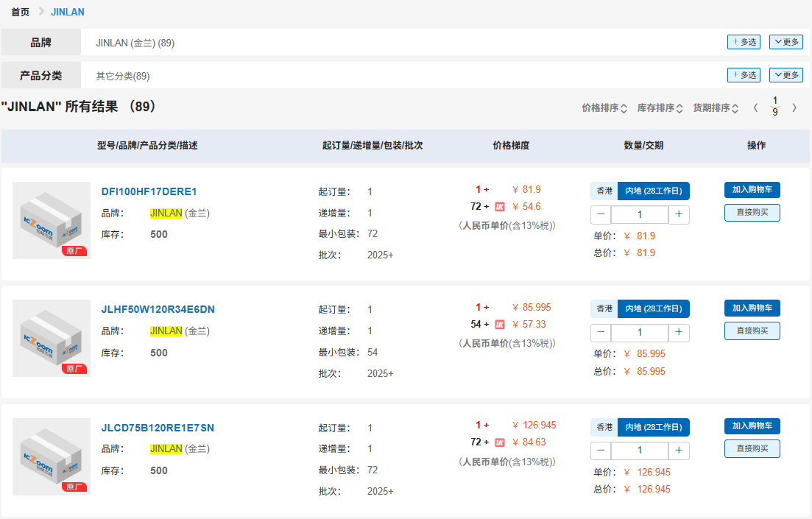Click quantity field for JLHF50W120R34E6DN

640,333
